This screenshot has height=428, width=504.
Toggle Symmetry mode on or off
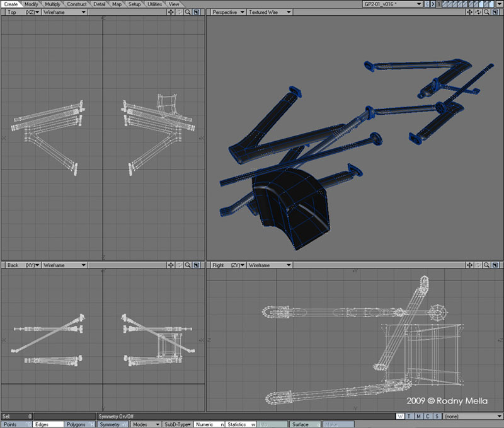point(112,425)
